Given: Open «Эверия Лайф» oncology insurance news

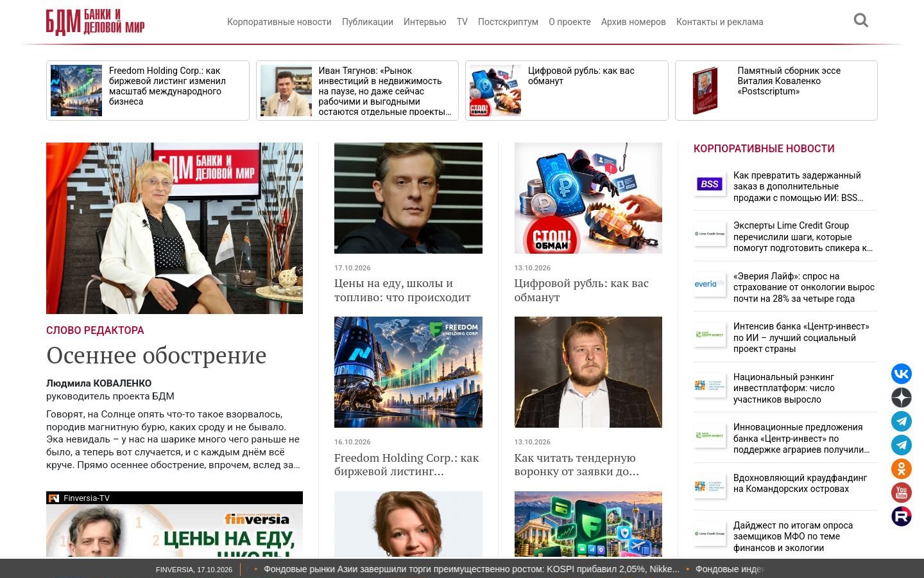Looking at the screenshot, I should tap(804, 287).
